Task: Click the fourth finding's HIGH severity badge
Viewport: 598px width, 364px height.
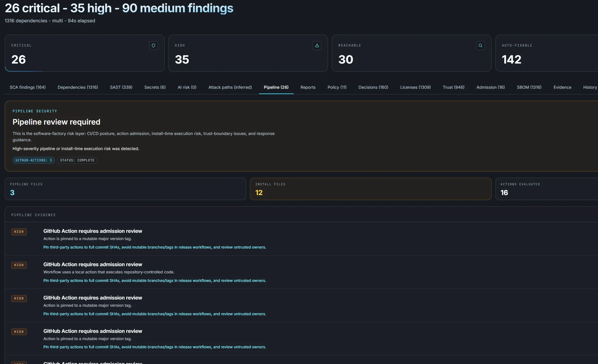Action: tap(19, 332)
